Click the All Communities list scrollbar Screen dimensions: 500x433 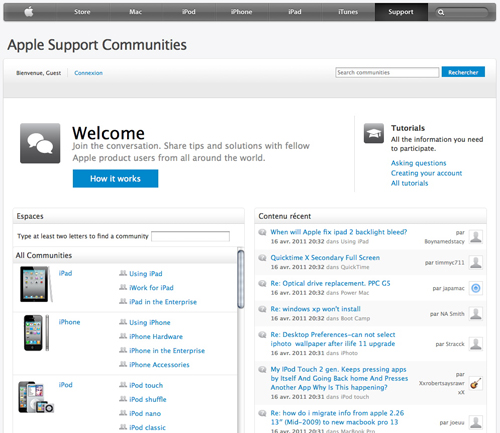[241, 279]
